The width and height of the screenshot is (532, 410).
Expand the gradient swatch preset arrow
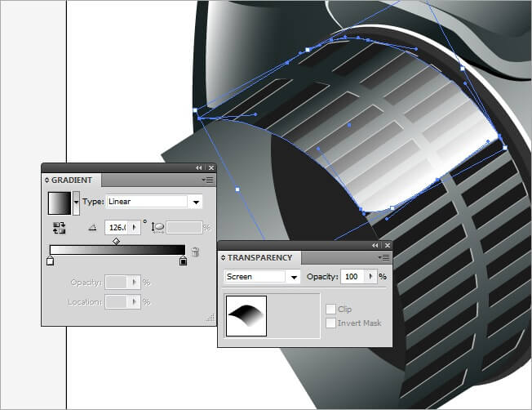click(x=77, y=201)
